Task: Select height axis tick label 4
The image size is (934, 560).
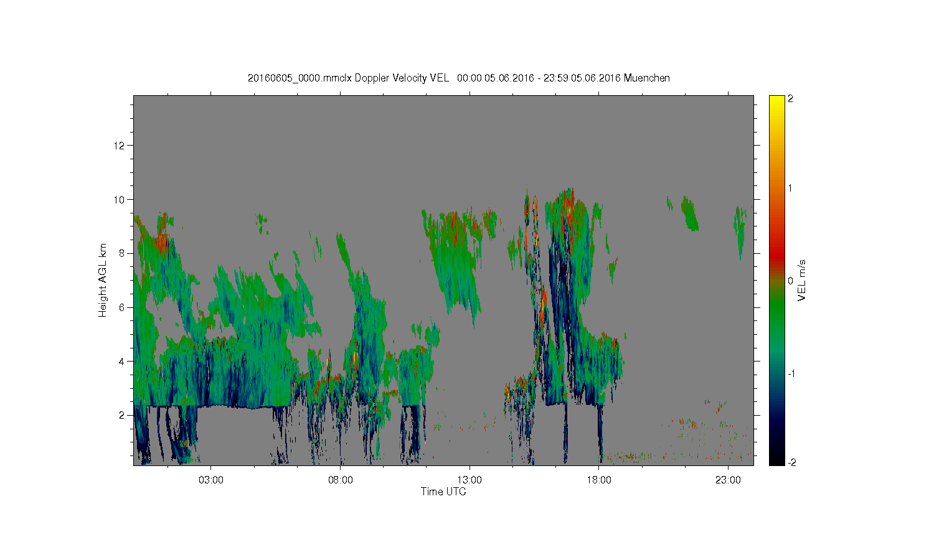Action: [x=122, y=361]
